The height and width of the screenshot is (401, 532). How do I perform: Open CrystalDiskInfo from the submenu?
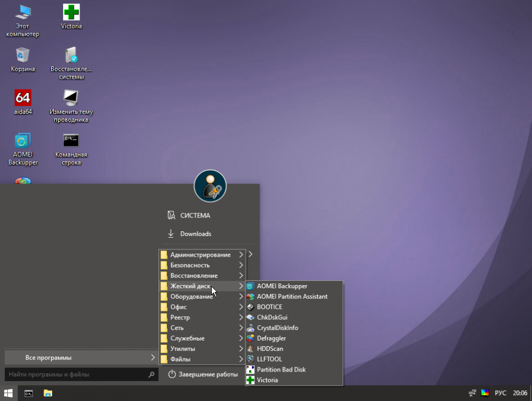[294, 328]
